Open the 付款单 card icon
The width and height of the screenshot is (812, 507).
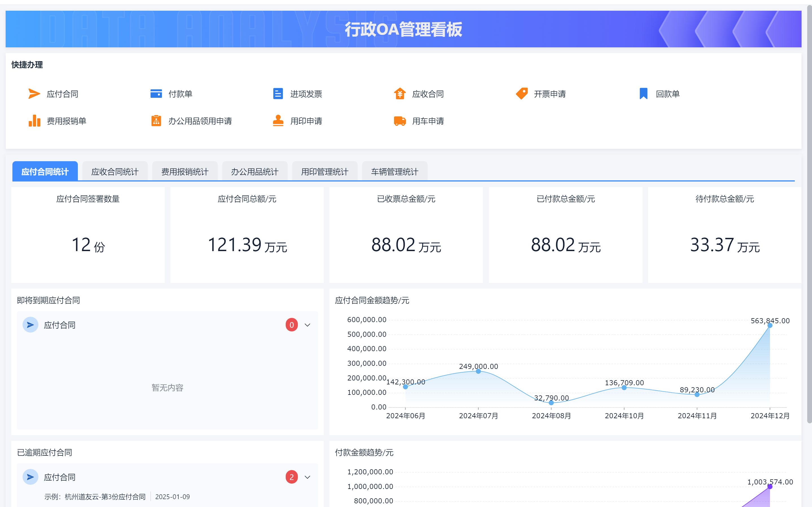[156, 94]
